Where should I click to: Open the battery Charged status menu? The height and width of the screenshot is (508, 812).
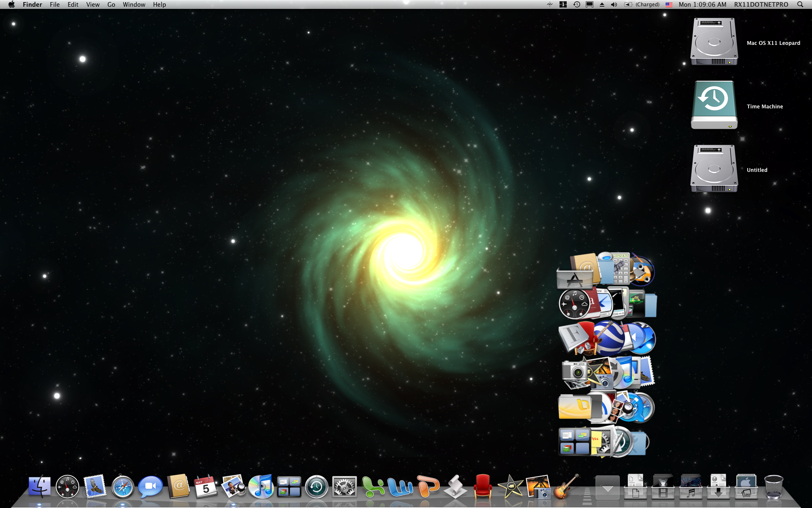642,5
